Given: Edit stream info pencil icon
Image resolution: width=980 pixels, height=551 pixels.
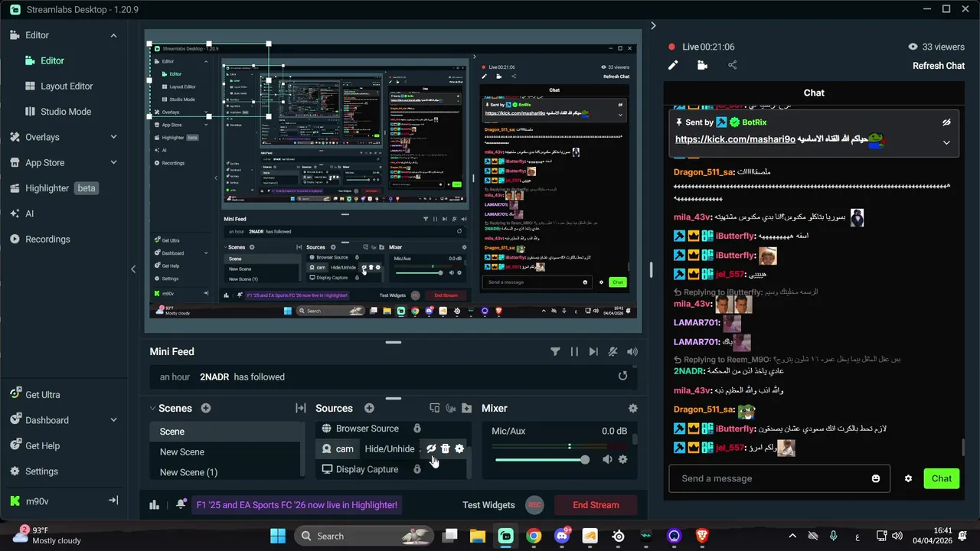Looking at the screenshot, I should (673, 65).
